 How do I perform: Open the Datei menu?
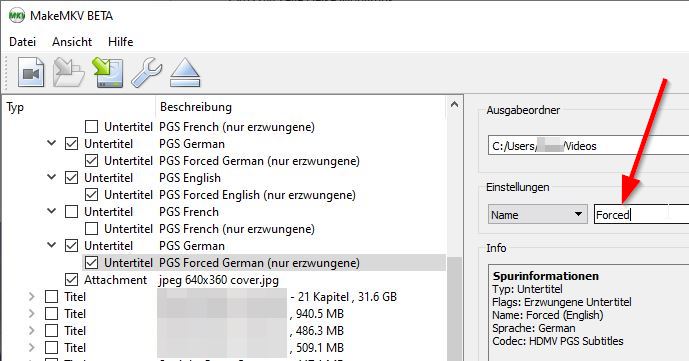click(x=22, y=42)
